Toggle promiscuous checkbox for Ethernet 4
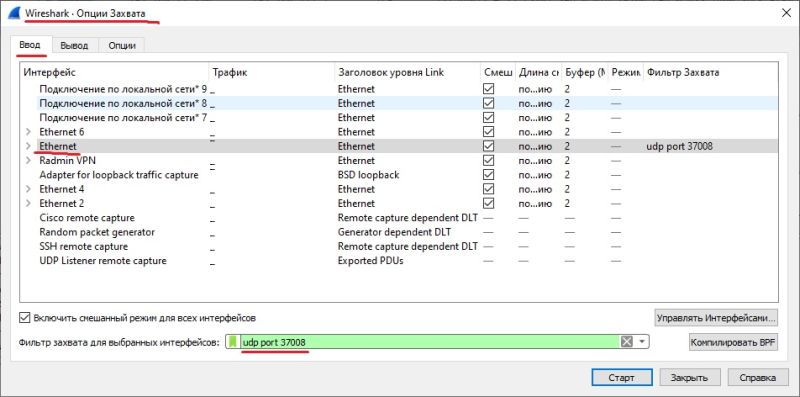The height and width of the screenshot is (397, 800). 489,189
